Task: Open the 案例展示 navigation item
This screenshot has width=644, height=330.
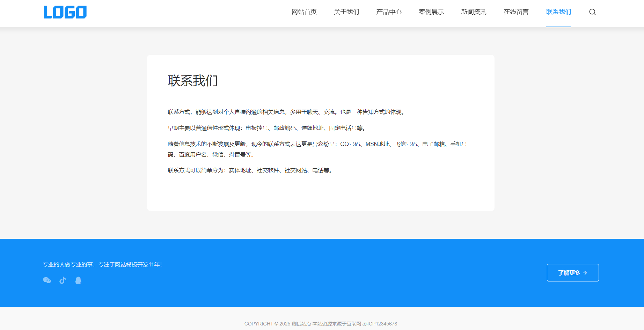Action: pyautogui.click(x=431, y=12)
